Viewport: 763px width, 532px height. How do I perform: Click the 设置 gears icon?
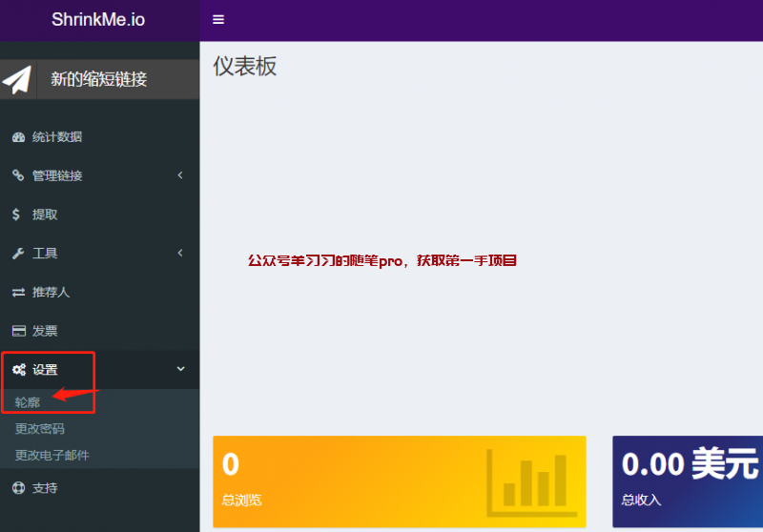18,370
